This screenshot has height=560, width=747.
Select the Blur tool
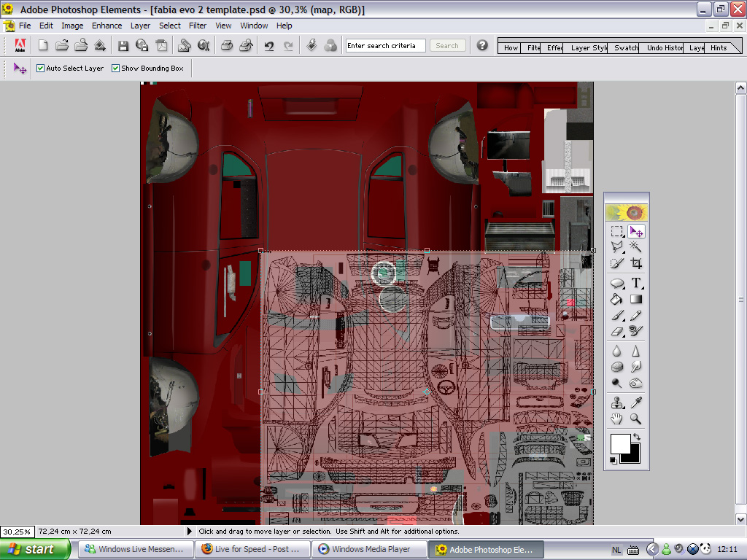coord(617,351)
